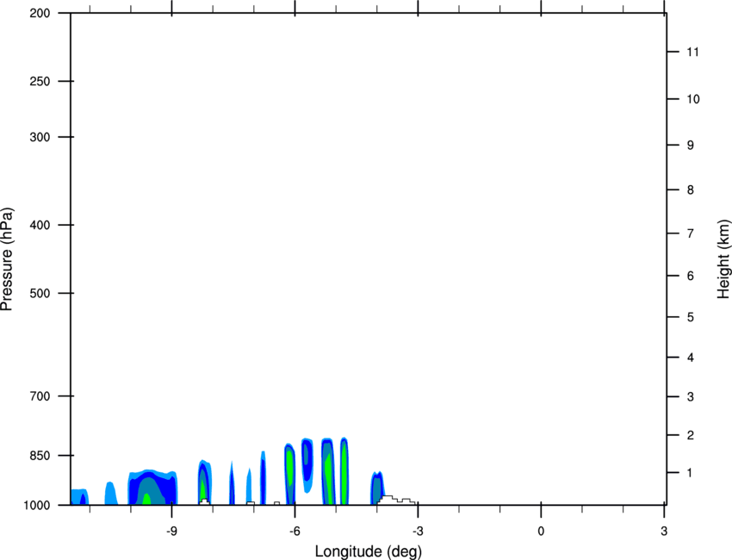
Task: Click the 9 km height label
Action: point(690,146)
